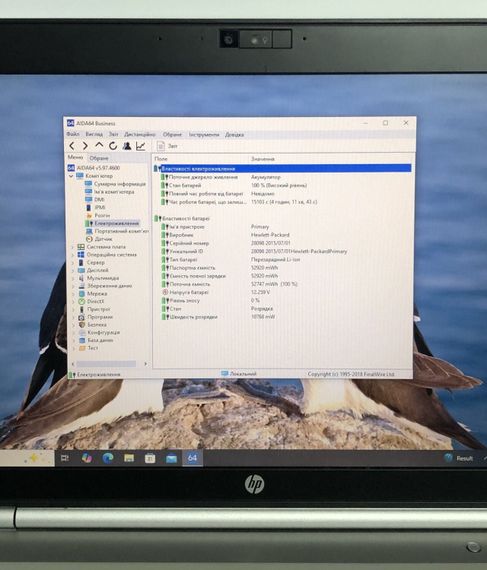Open the Звіт menu in menu bar
This screenshot has height=570, width=487.
click(x=113, y=134)
